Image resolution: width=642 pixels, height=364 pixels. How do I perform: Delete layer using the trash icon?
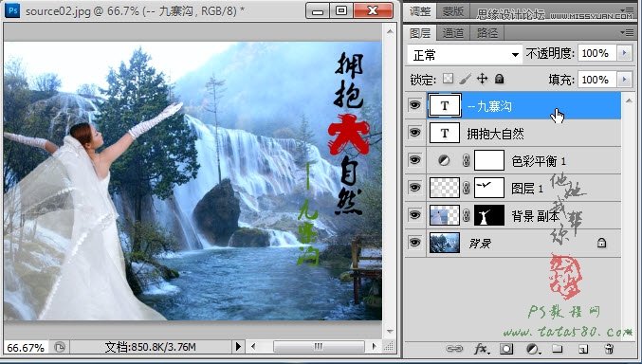coord(609,349)
